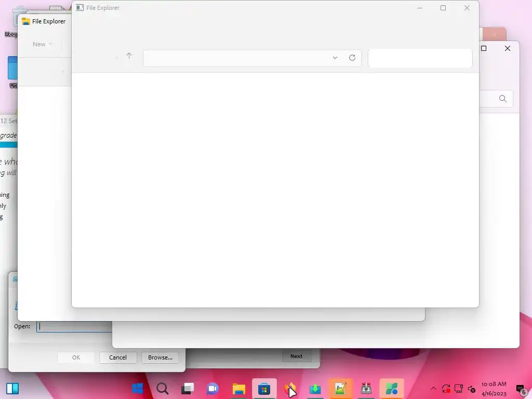The image size is (532, 399).
Task: Close the background window behind File Explorer
Action: coord(508,48)
